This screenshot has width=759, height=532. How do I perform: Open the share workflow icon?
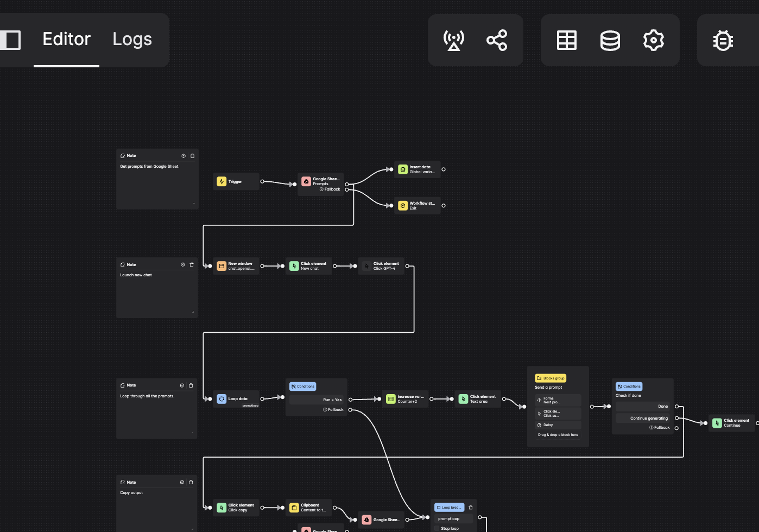(x=497, y=40)
